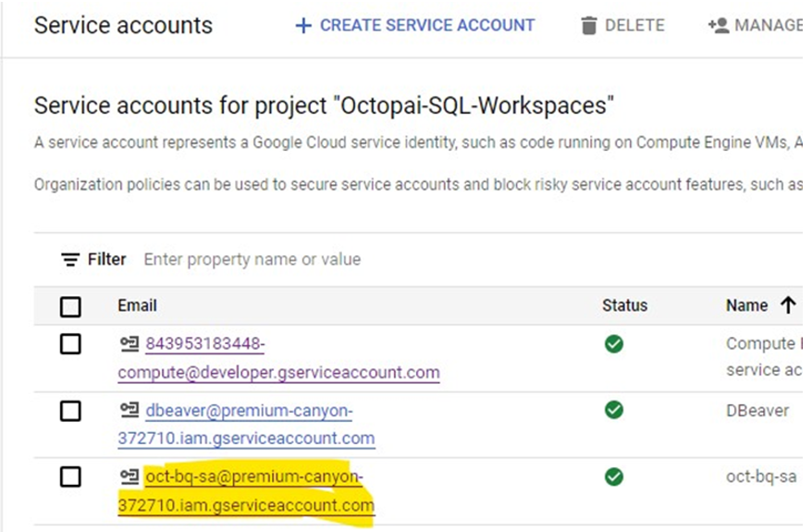Click the key icon beside oct-bq-sa email
The width and height of the screenshot is (812, 532).
(129, 477)
